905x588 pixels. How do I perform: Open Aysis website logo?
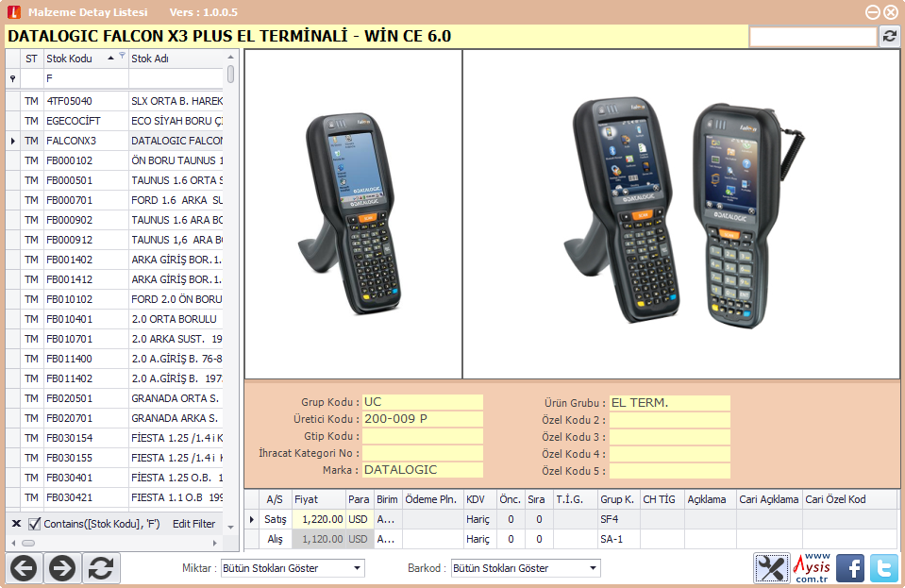point(813,568)
